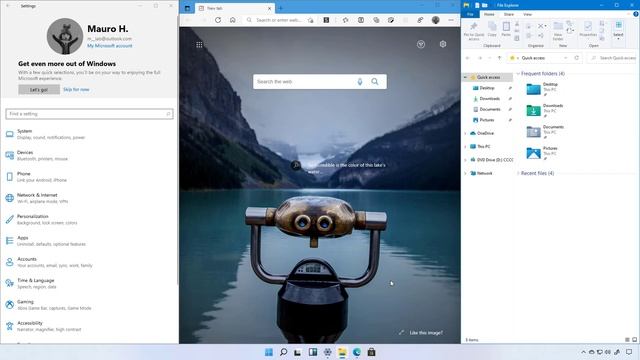The width and height of the screenshot is (640, 360).
Task: Click Paste in File Explorer ribbon
Action: (506, 29)
